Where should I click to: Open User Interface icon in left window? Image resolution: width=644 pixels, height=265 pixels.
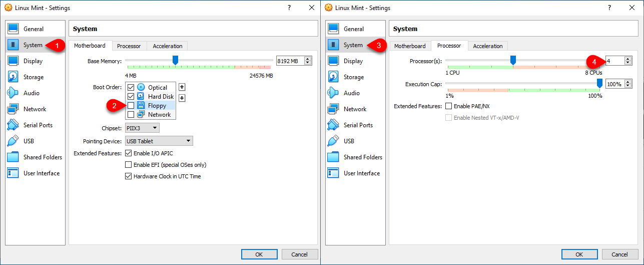click(x=14, y=173)
